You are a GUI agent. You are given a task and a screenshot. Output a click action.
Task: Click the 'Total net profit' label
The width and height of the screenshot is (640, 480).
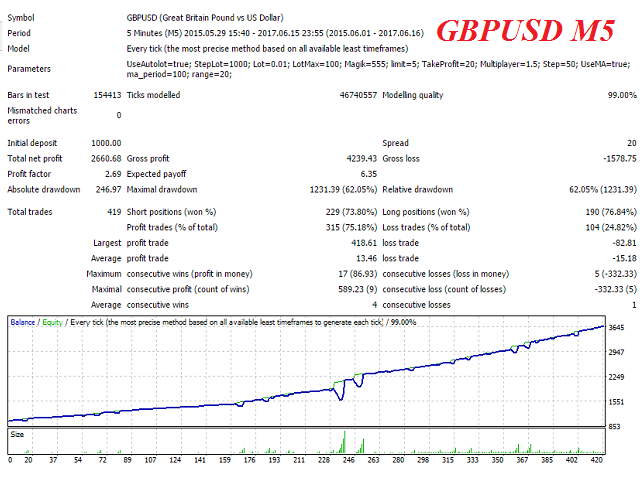(x=35, y=158)
